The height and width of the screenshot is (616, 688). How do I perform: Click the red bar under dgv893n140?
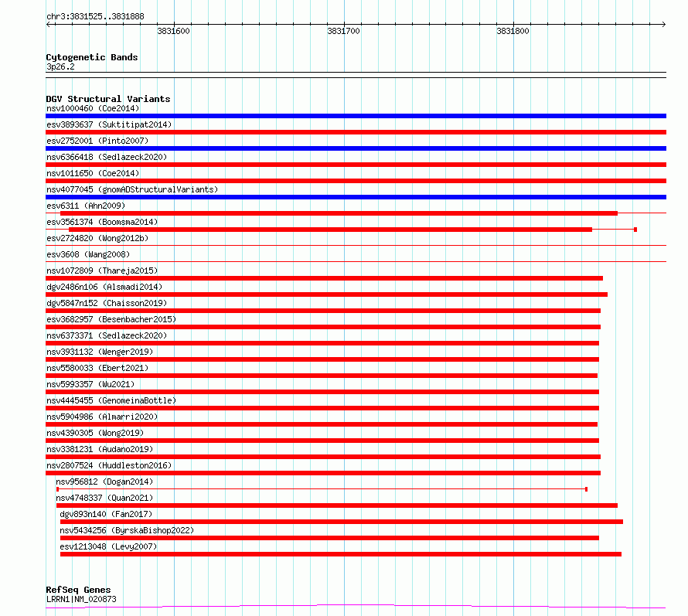[342, 522]
